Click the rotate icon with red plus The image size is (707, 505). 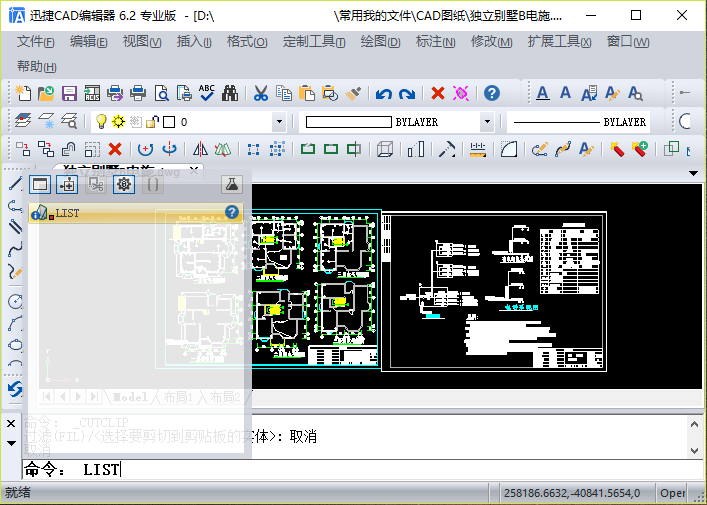pos(145,149)
